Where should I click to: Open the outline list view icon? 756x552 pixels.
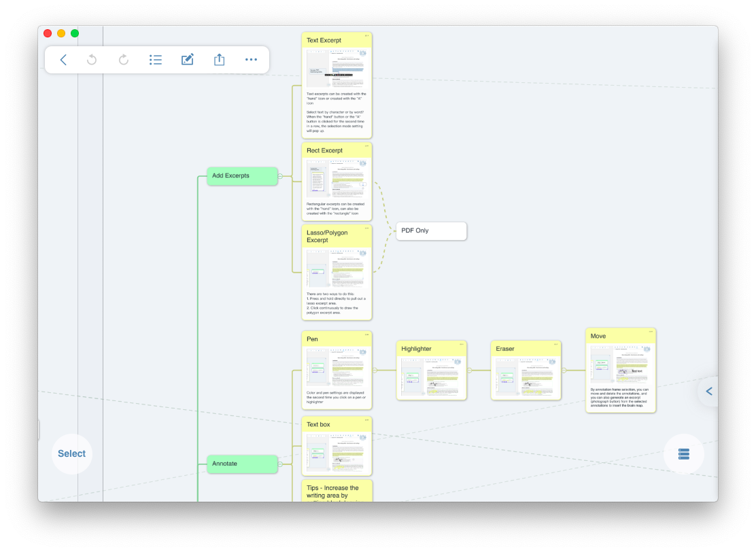155,60
